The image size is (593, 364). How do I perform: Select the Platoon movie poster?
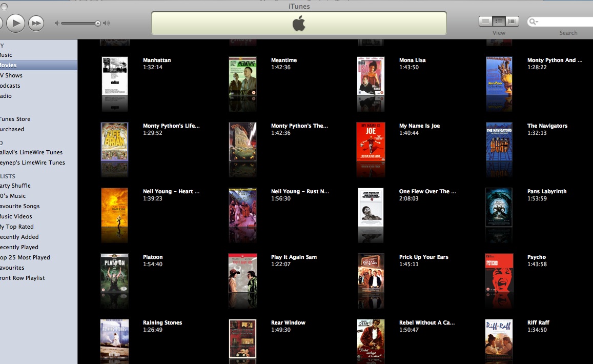(115, 273)
